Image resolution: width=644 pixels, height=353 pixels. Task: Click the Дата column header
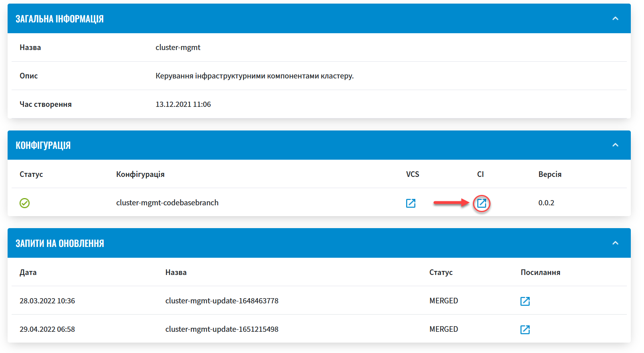click(28, 272)
